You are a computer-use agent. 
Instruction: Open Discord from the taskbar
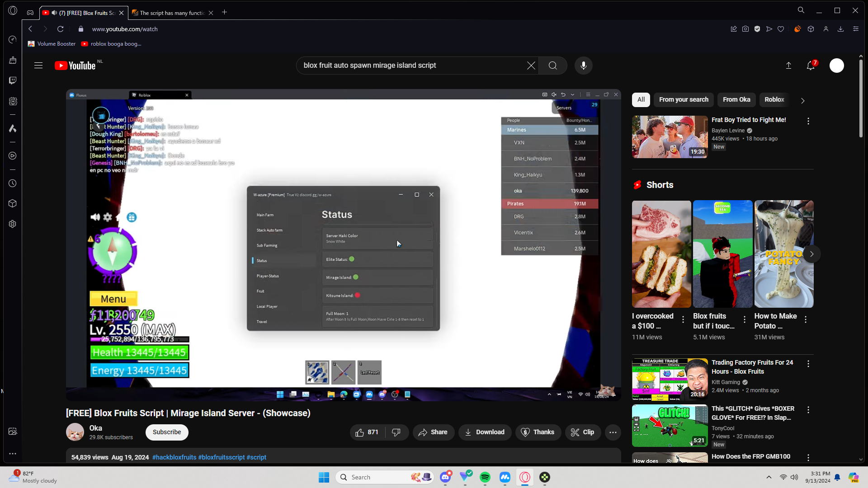click(x=445, y=477)
